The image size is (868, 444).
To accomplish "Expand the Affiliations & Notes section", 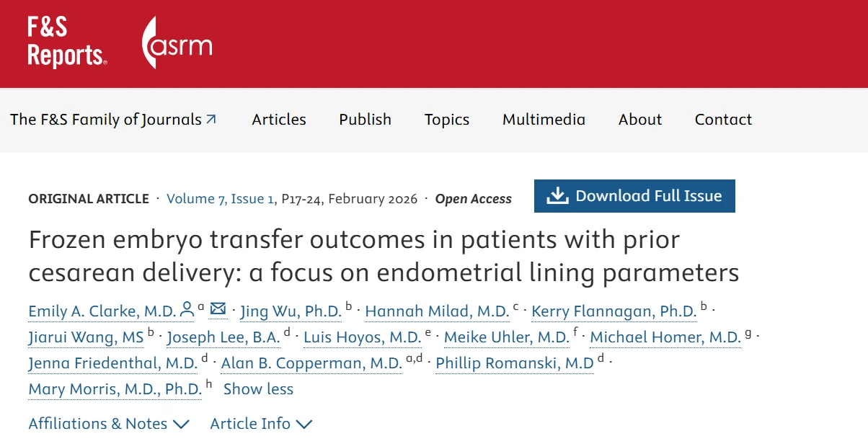I will (108, 424).
